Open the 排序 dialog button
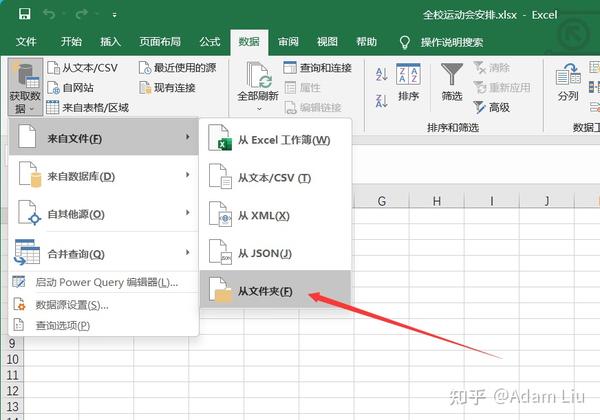The image size is (600, 420). [x=408, y=83]
